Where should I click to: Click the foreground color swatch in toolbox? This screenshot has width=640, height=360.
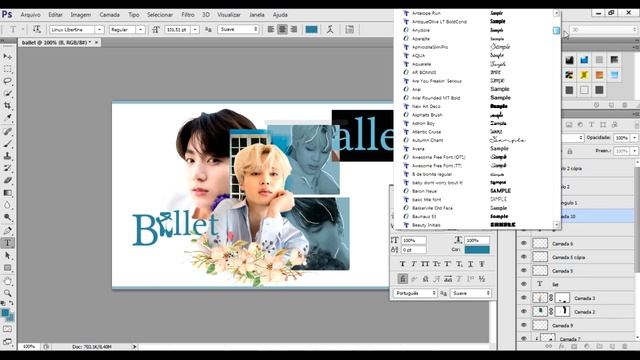click(5, 313)
